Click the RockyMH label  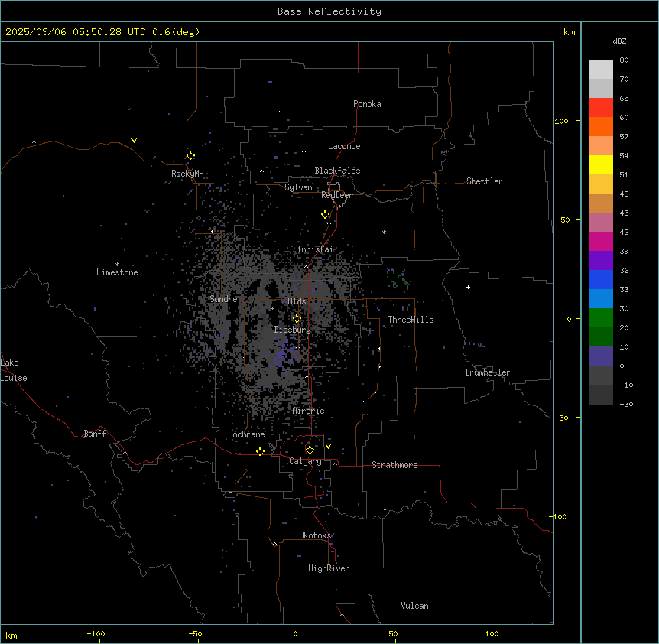click(187, 173)
